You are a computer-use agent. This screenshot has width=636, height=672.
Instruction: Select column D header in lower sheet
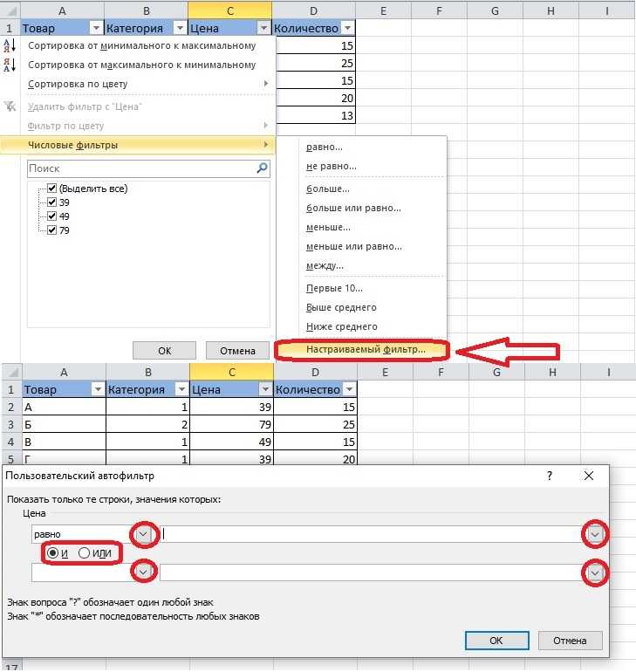coord(315,372)
